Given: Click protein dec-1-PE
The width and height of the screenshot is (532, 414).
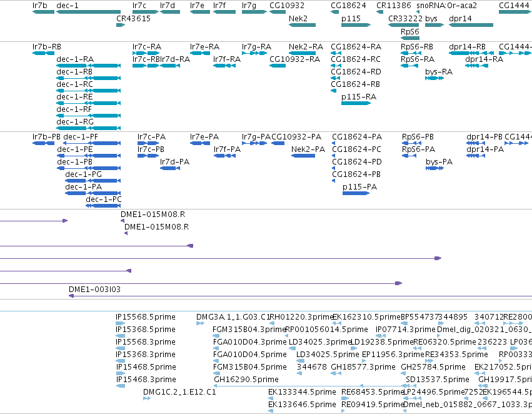Looking at the screenshot, I should pos(89,156).
